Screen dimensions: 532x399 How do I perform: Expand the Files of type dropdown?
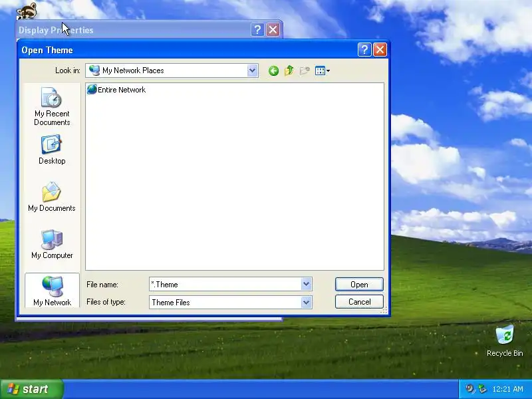(307, 302)
